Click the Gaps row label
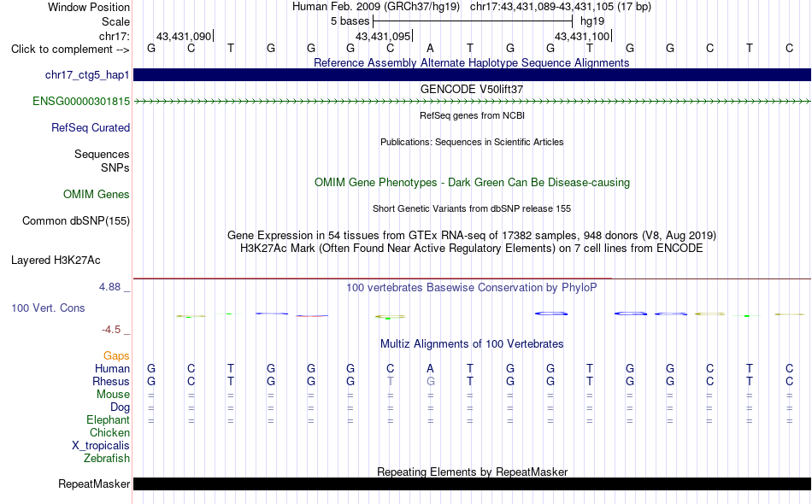This screenshot has width=812, height=504. (x=116, y=356)
